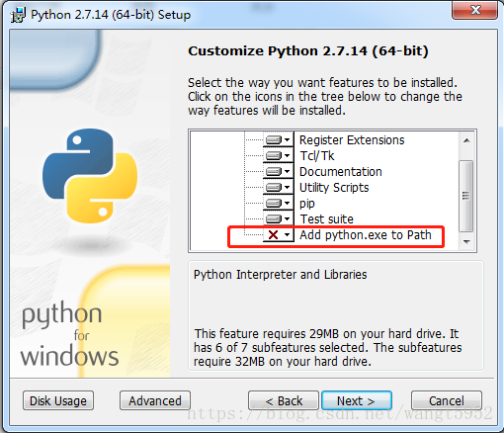Click the Disk Usage button
Screen dimensions: 504x433
coord(58,400)
